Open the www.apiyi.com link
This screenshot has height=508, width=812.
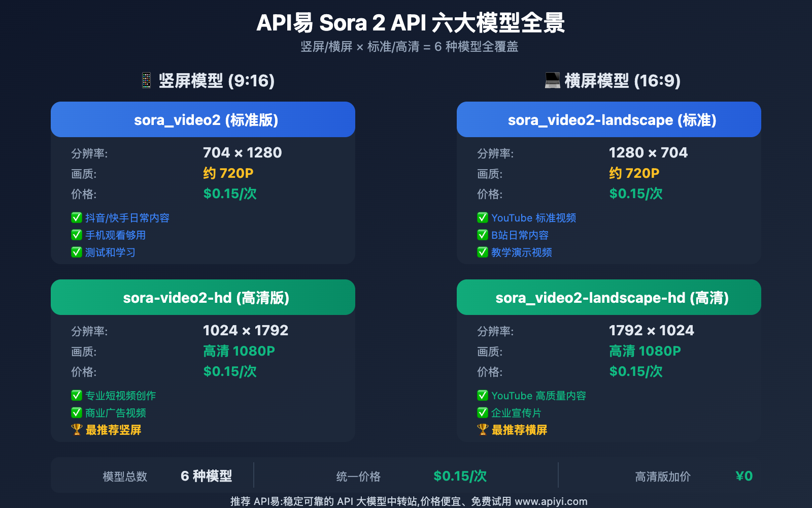[551, 501]
